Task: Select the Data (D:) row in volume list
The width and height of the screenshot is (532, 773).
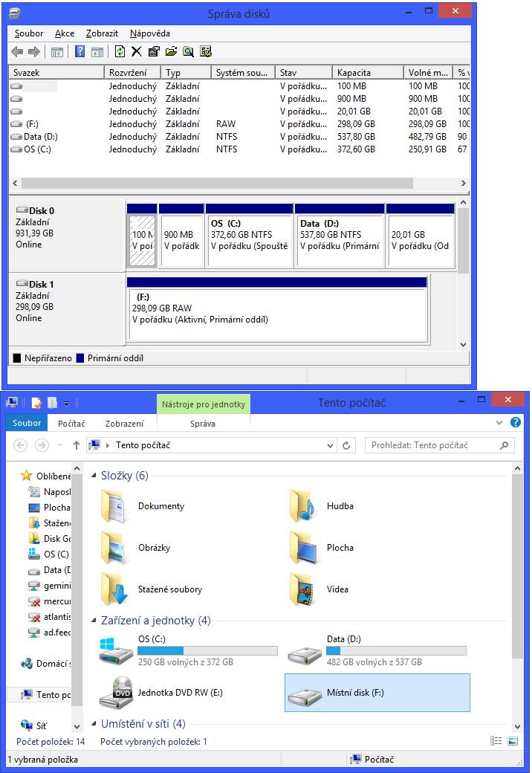Action: (239, 137)
